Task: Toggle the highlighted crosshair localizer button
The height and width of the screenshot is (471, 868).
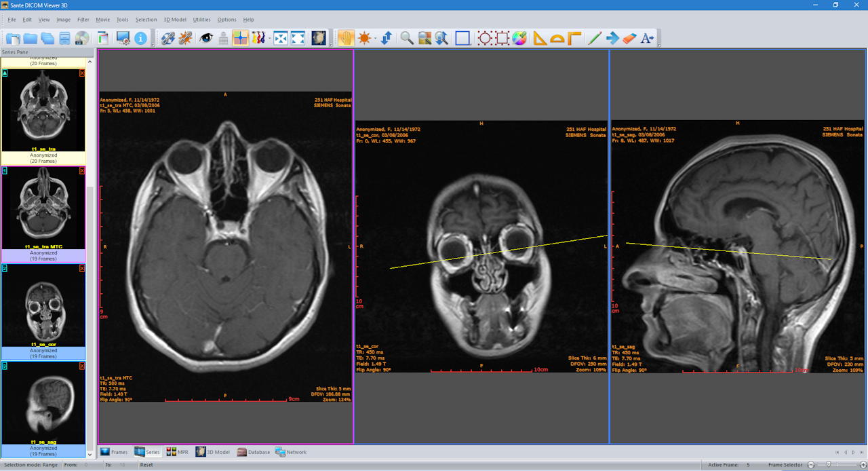Action: click(x=241, y=39)
